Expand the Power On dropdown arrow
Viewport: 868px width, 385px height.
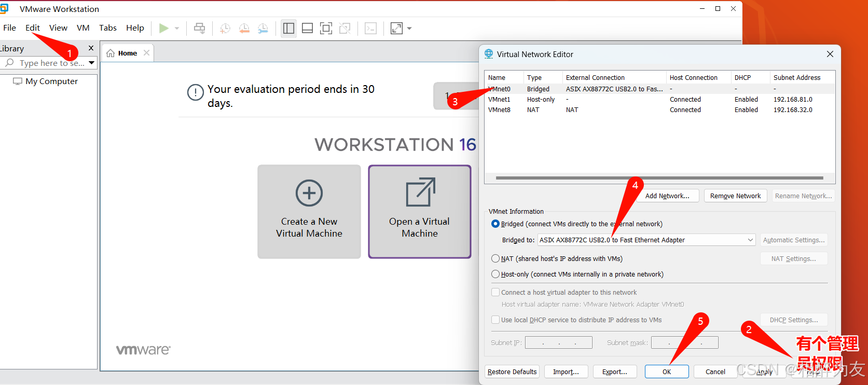click(177, 29)
